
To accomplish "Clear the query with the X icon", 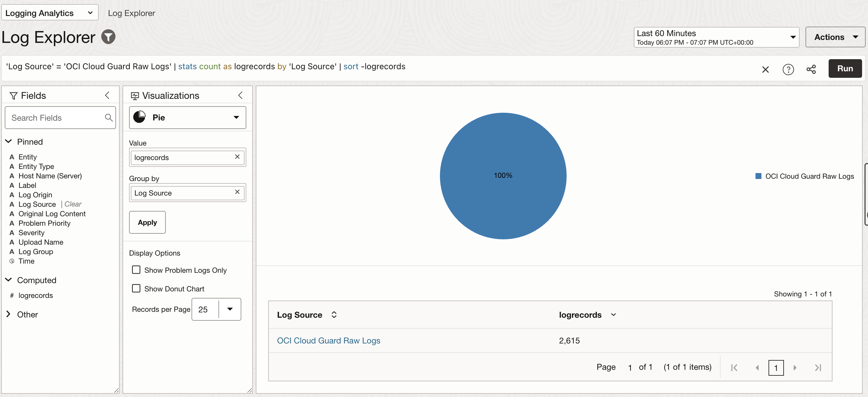I will (765, 69).
